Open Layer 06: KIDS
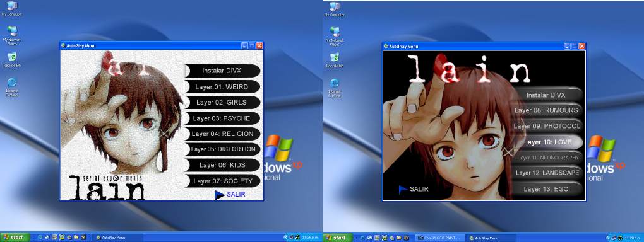This screenshot has height=242, width=644. coord(222,165)
